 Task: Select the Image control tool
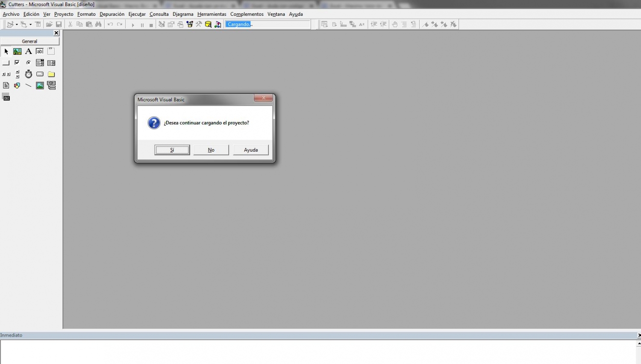click(40, 85)
